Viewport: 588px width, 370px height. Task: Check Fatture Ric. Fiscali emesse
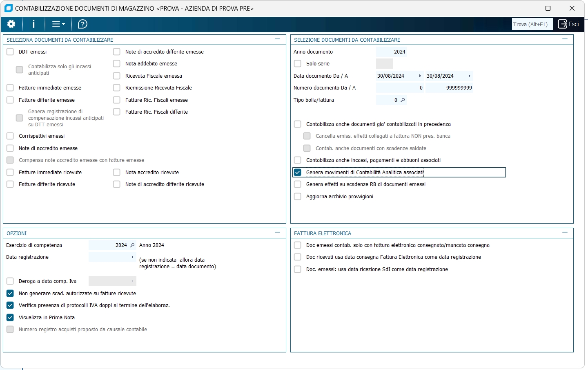point(117,100)
